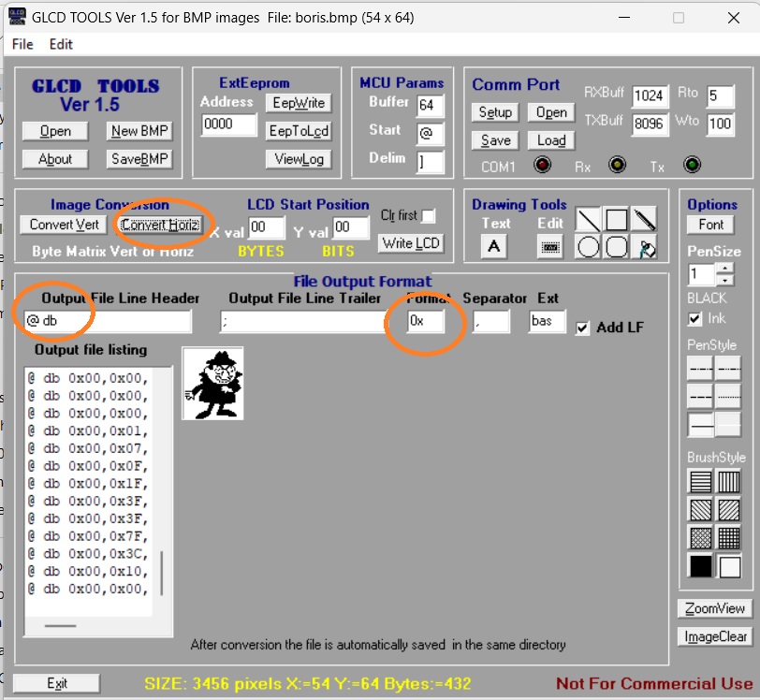
Task: Open the Edit menu
Action: pos(61,44)
